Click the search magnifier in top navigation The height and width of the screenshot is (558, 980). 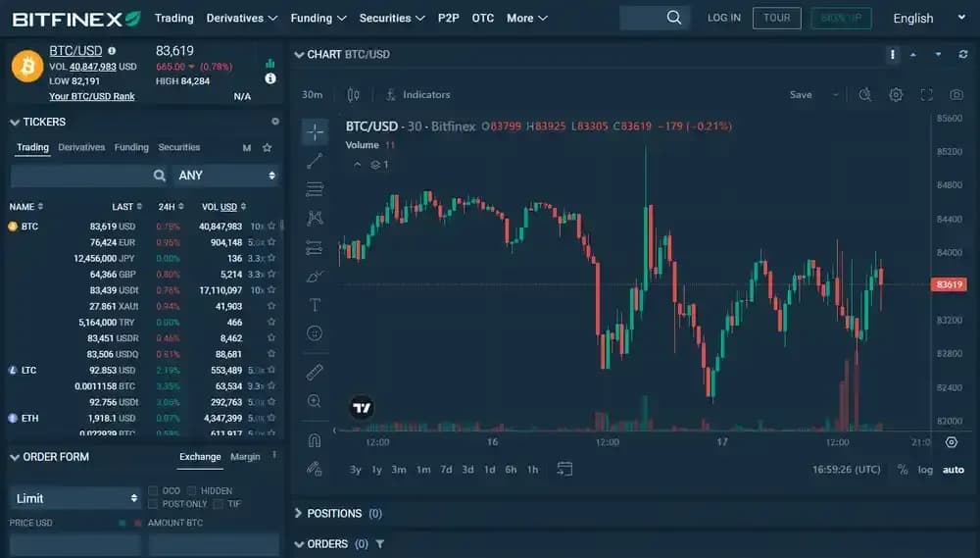coord(674,18)
